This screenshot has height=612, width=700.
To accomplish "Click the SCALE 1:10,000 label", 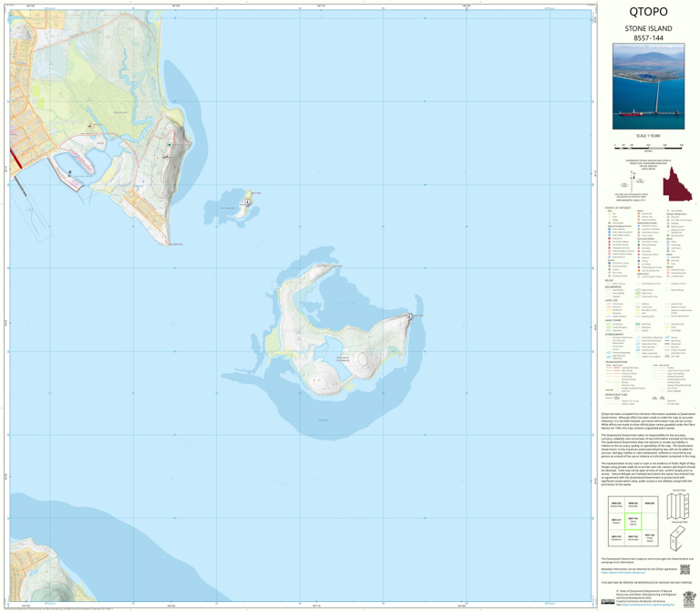I will click(x=648, y=136).
